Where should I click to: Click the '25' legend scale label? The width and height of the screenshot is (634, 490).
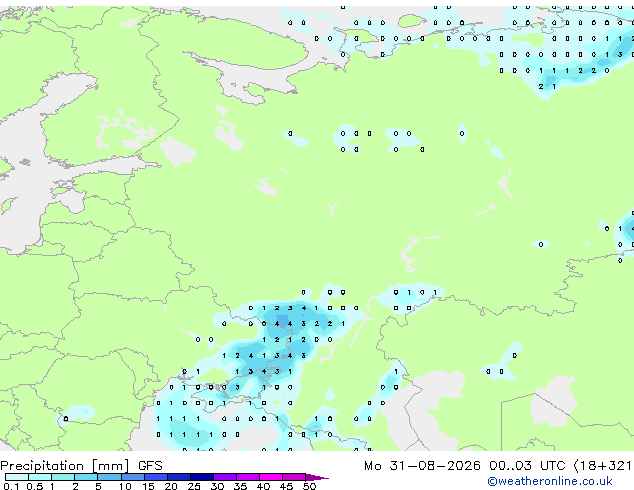[x=194, y=486]
